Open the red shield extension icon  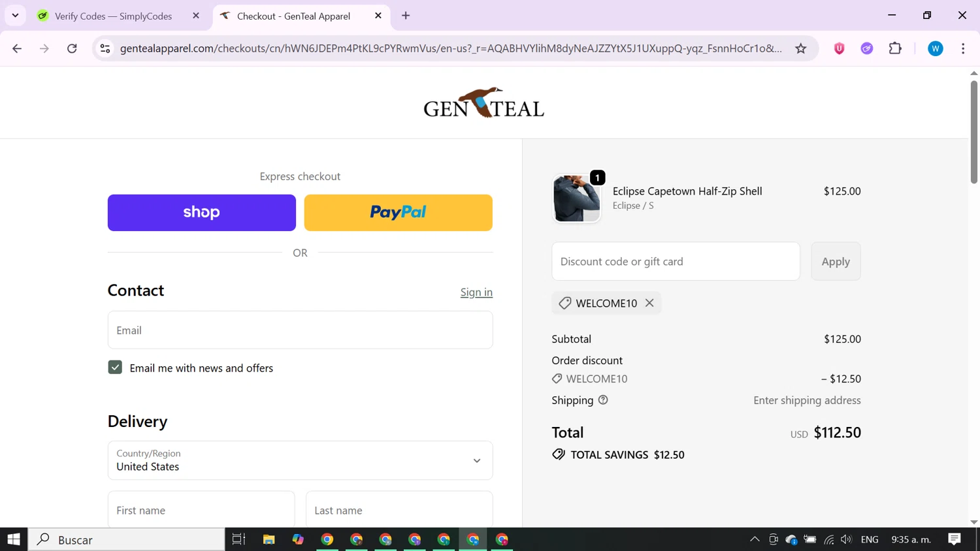tap(840, 48)
